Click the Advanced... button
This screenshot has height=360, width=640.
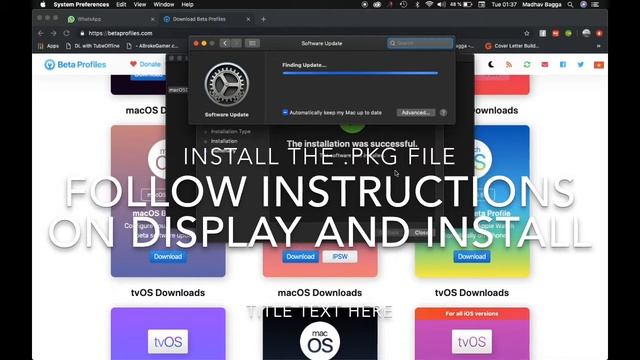(416, 113)
